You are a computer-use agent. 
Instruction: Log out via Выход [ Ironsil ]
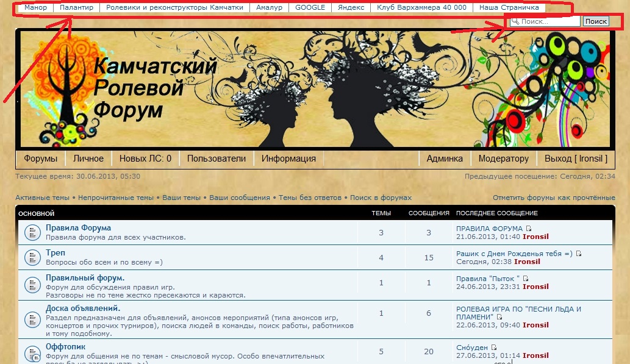[x=576, y=159]
